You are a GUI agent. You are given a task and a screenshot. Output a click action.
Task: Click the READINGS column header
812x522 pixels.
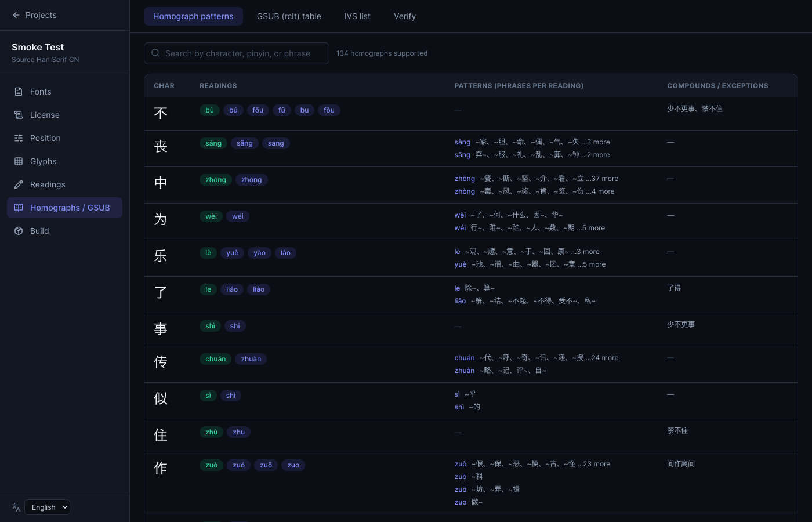click(218, 86)
